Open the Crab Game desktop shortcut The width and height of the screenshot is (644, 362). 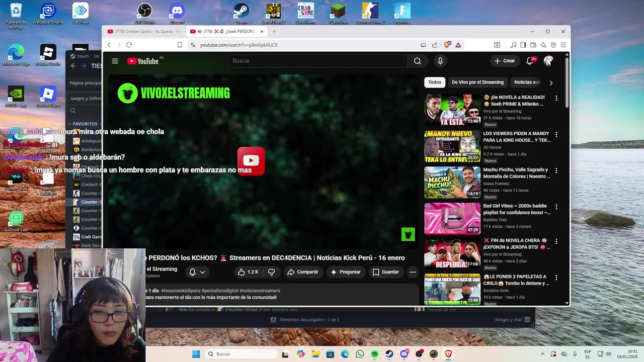pos(305,14)
